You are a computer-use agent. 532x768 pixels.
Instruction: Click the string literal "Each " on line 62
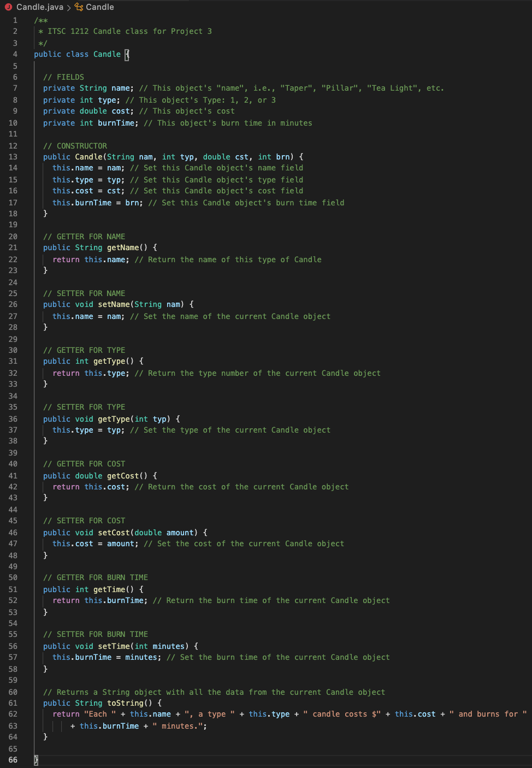pos(100,714)
